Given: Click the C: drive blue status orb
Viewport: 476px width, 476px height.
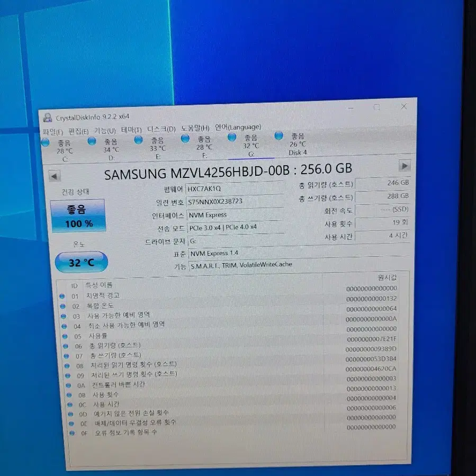Looking at the screenshot, I should point(46,142).
